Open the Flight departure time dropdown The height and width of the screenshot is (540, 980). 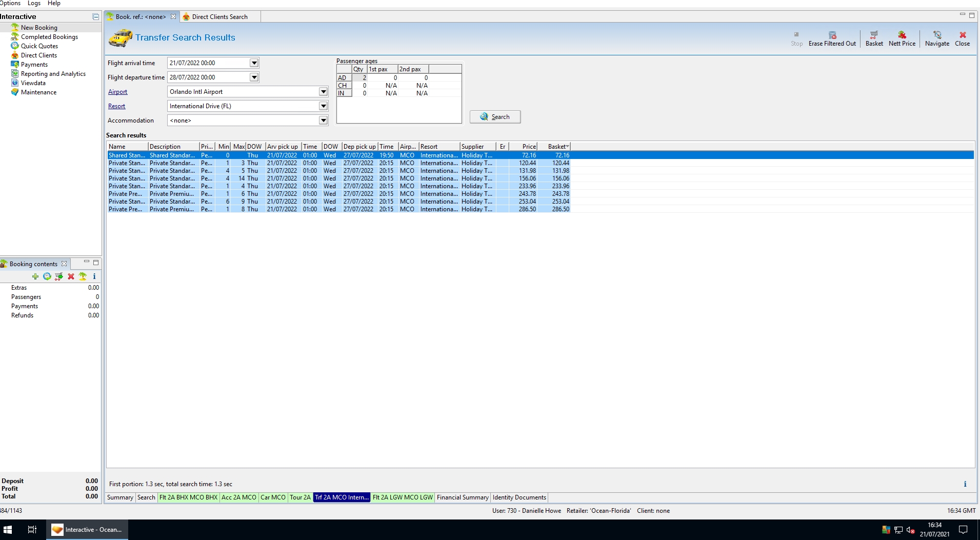pyautogui.click(x=254, y=77)
